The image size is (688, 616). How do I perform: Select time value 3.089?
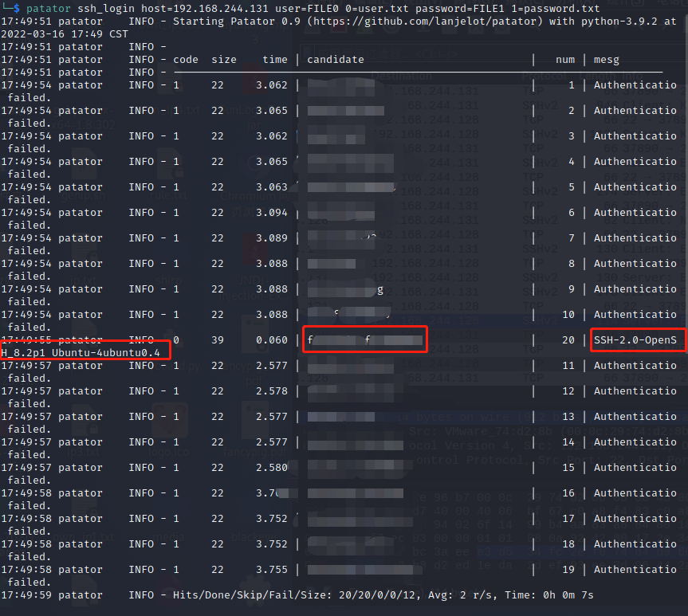272,238
